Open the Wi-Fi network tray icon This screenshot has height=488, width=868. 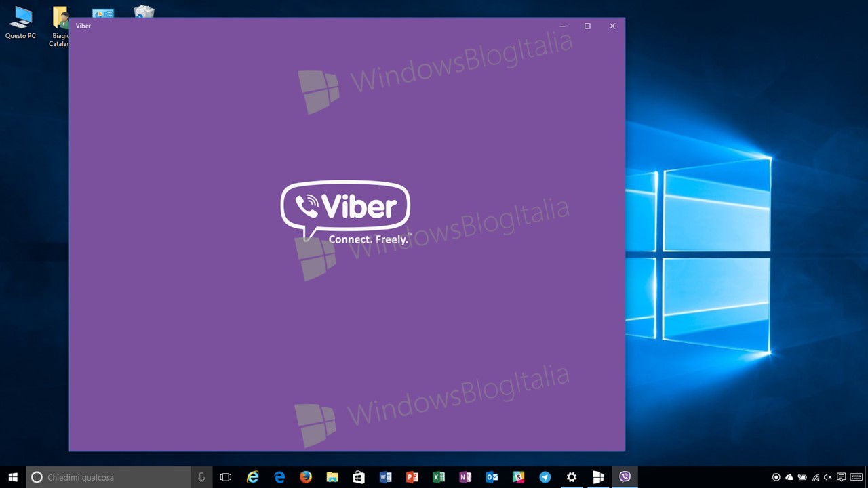pos(816,477)
